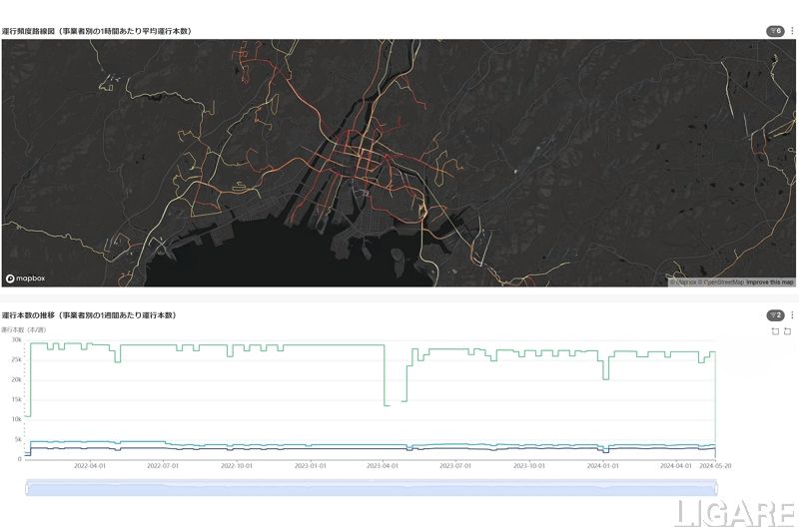Screen dimensions: 799x532
Task: Click the dense red route cluster at map center
Action: [x=350, y=160]
